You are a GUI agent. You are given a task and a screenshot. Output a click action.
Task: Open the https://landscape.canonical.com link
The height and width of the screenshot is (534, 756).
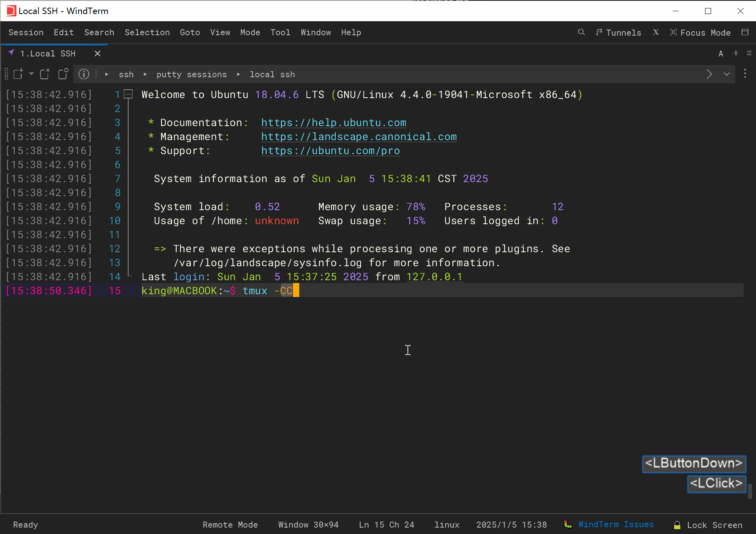click(x=359, y=137)
